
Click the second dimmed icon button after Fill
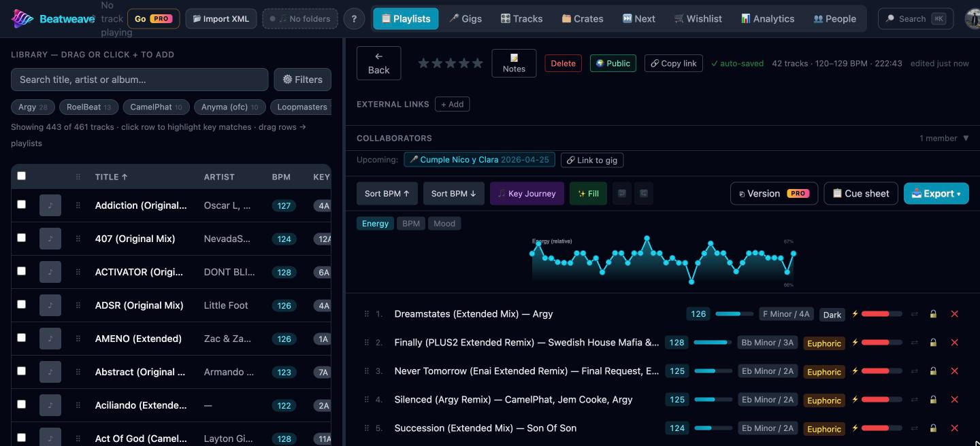[643, 194]
